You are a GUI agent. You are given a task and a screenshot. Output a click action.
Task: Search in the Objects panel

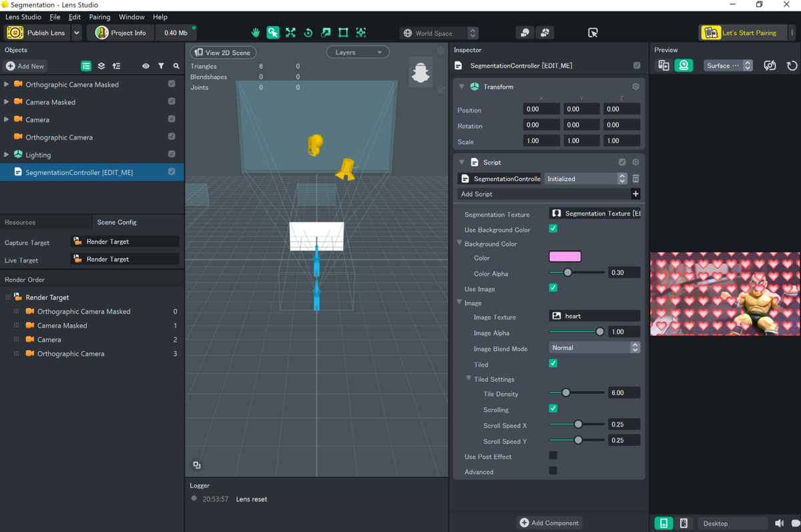point(176,66)
